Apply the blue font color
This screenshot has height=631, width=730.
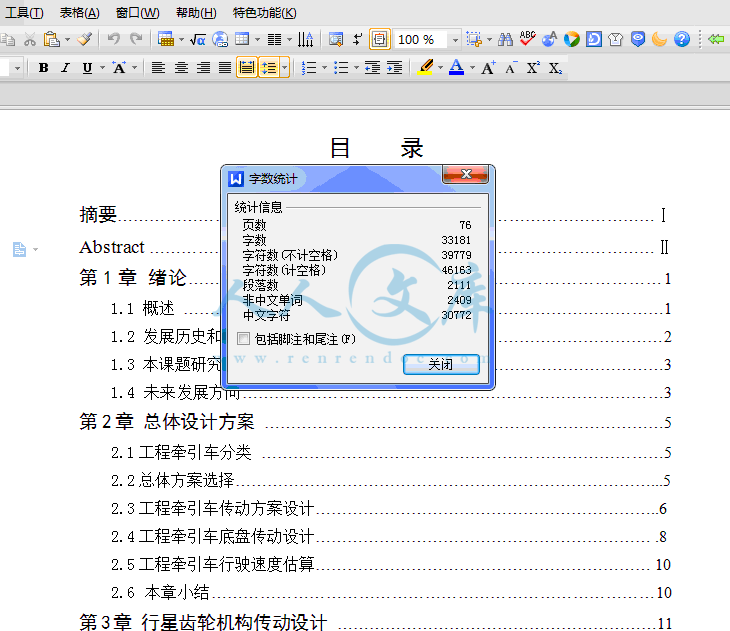(x=456, y=68)
